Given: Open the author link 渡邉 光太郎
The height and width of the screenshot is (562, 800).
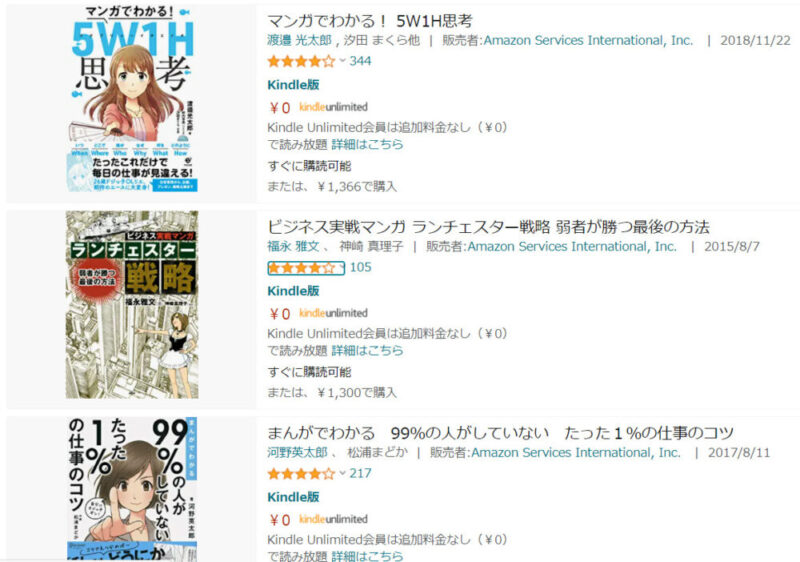Looking at the screenshot, I should 299,40.
